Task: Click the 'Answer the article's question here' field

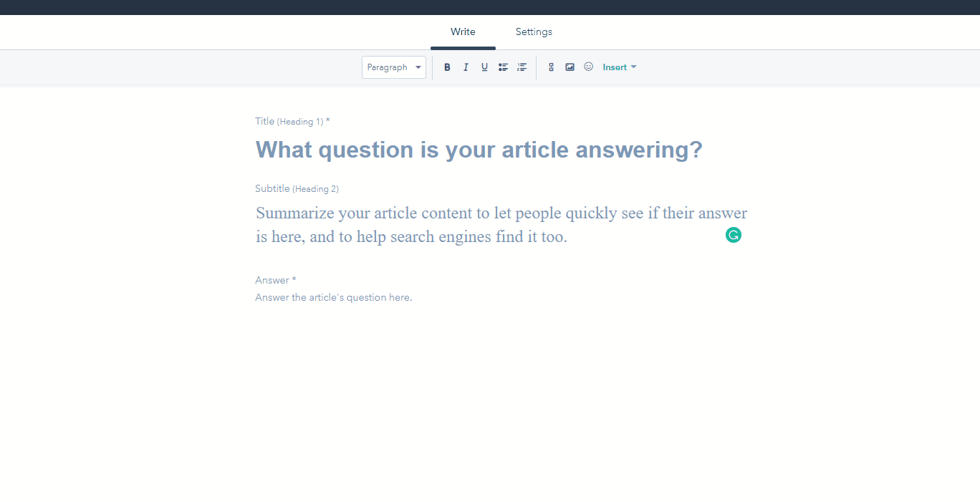Action: 334,298
